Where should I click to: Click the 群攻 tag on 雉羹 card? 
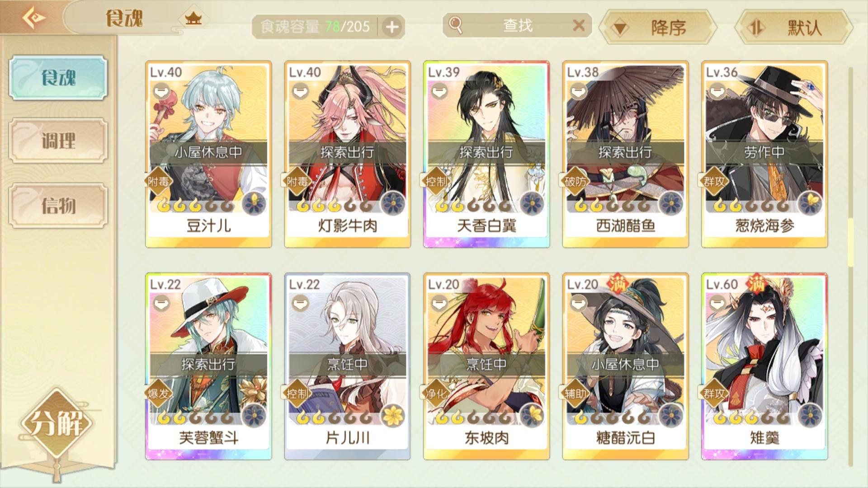click(x=714, y=393)
